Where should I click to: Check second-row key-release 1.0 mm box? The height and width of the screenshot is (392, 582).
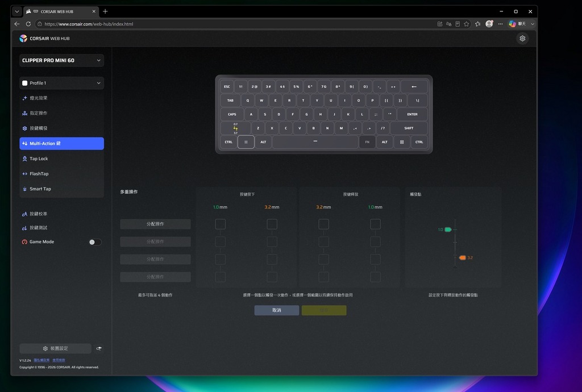375,242
